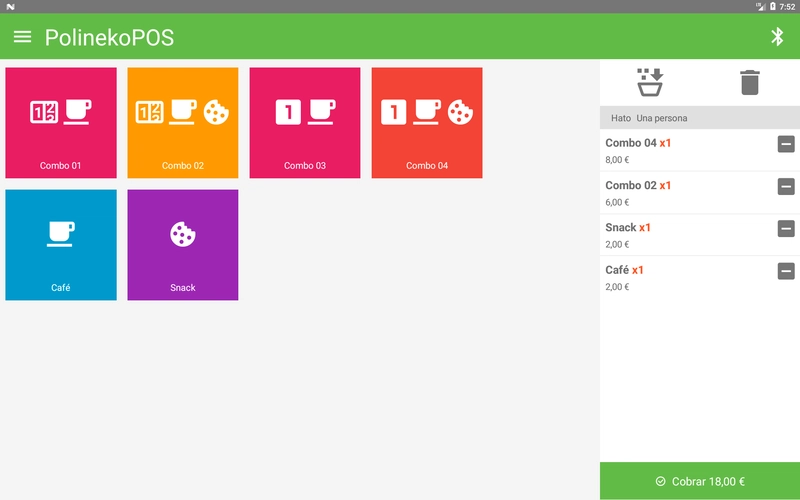Screen dimensions: 800x500
Task: Tap the save order basket icon
Action: tap(650, 82)
